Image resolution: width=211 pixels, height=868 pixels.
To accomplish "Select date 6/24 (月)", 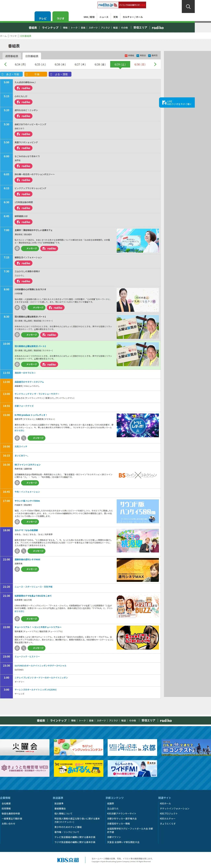I will [x=20, y=64].
